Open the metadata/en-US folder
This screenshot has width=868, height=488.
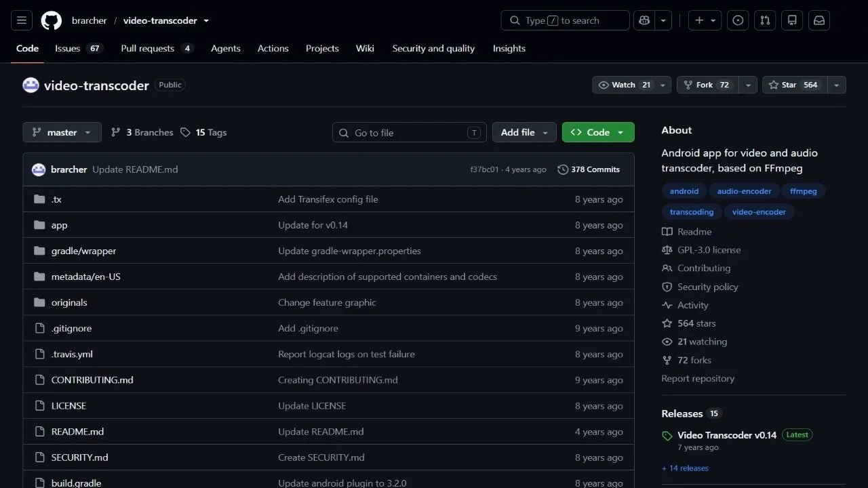point(86,277)
